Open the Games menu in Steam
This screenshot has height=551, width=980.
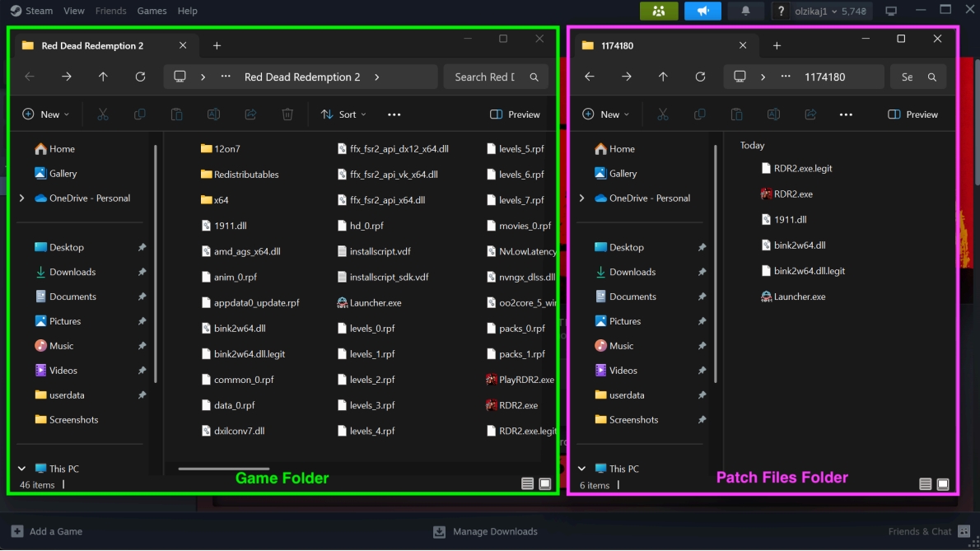pyautogui.click(x=152, y=11)
